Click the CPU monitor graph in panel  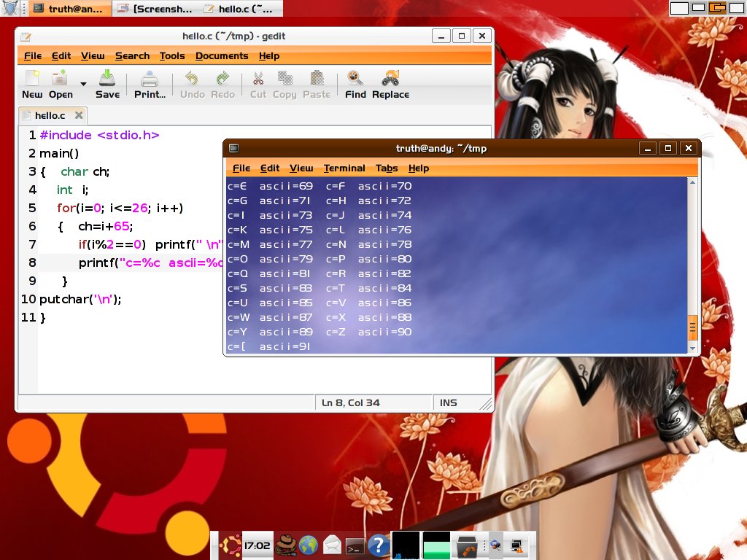pyautogui.click(x=406, y=545)
